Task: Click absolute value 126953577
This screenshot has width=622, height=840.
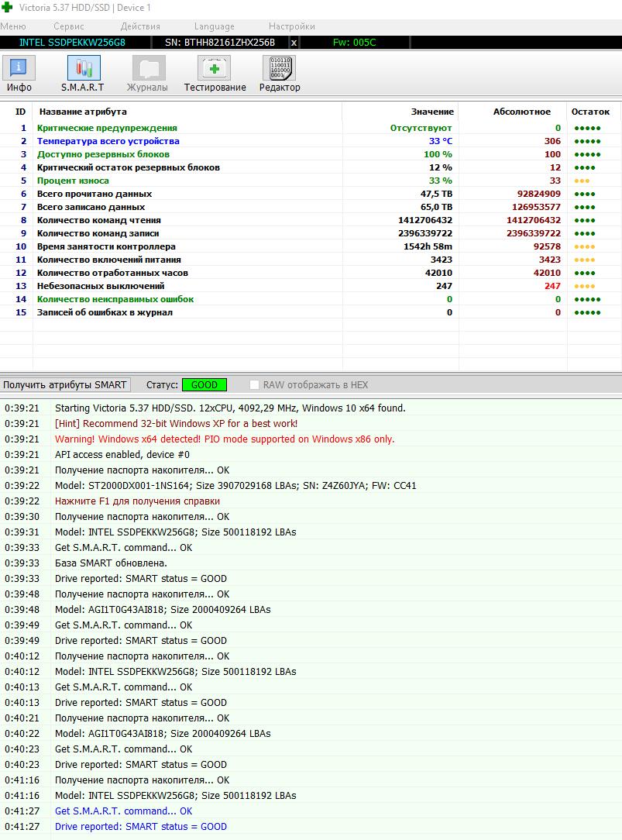Action: [536, 207]
